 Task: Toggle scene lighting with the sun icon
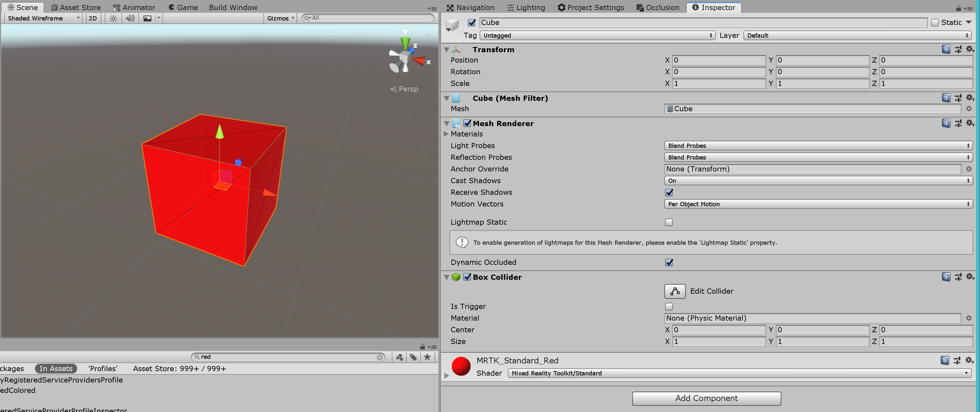(113, 18)
